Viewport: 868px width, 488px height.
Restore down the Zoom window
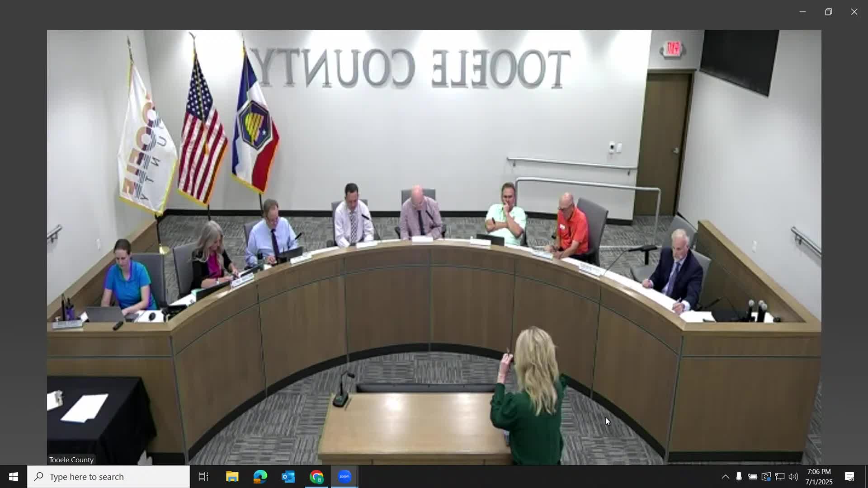tap(828, 12)
